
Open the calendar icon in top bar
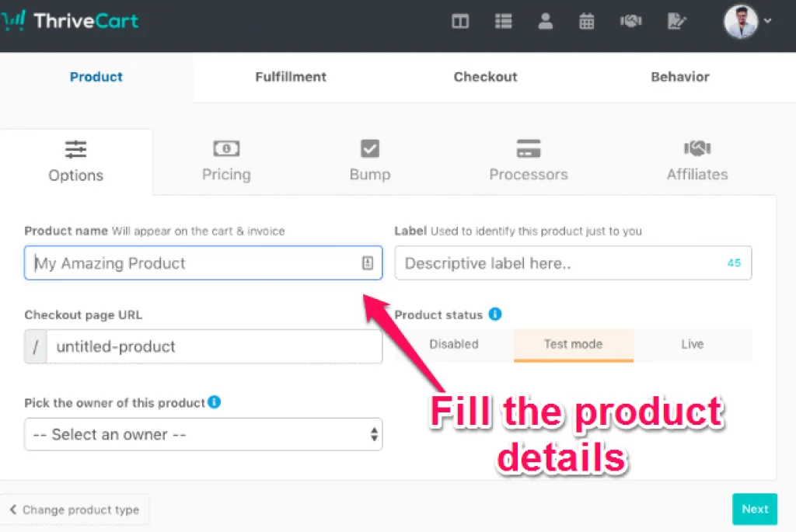[x=587, y=22]
